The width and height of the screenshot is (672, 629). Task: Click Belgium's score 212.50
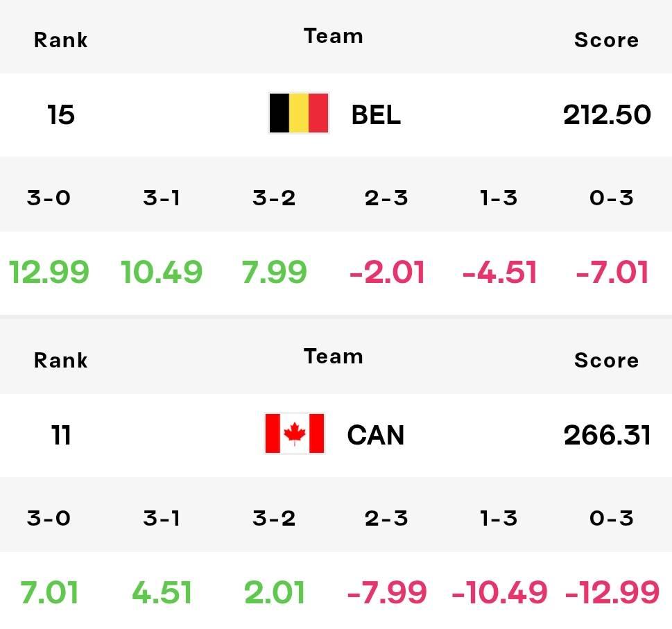(x=607, y=114)
